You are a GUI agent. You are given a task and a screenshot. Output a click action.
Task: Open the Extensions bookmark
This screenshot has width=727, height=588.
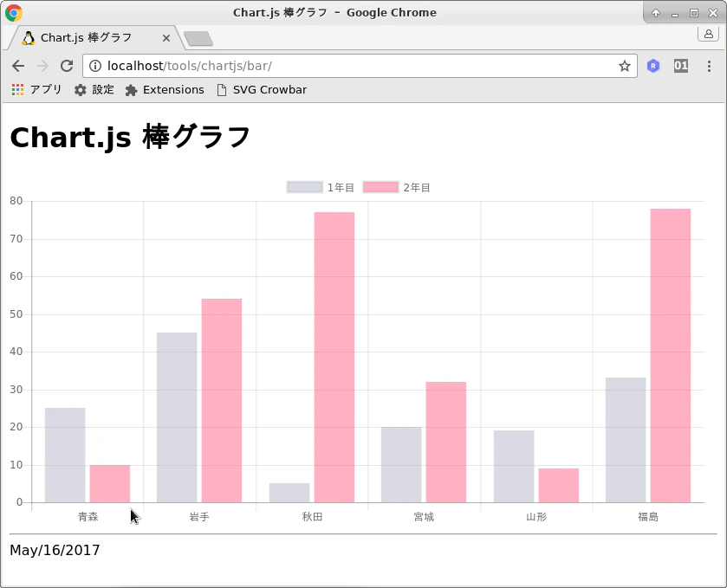165,89
